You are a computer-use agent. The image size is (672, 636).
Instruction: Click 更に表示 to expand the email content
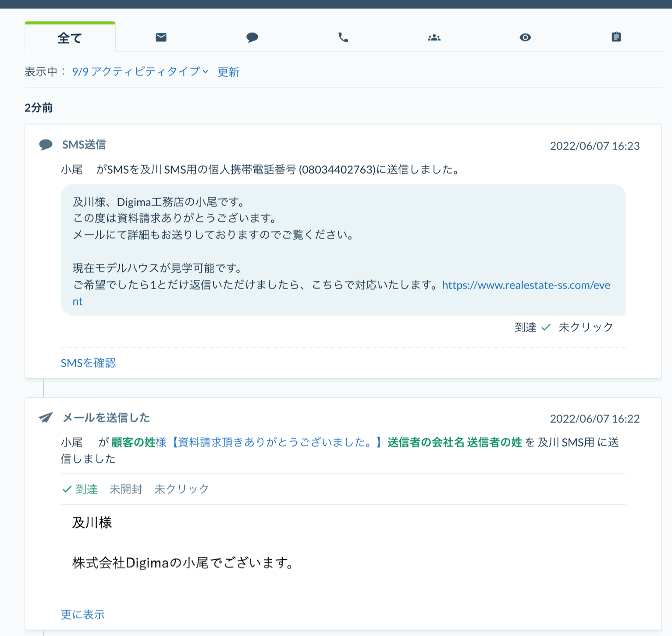click(82, 615)
